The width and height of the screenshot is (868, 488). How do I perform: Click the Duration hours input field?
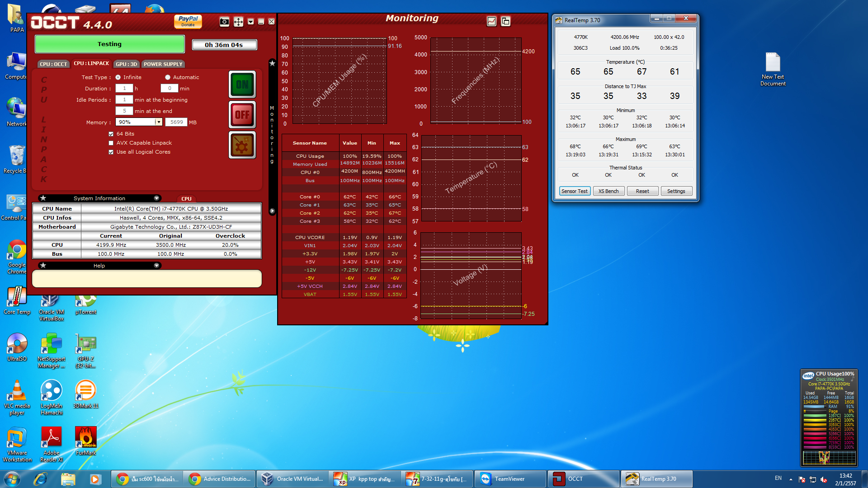[124, 89]
